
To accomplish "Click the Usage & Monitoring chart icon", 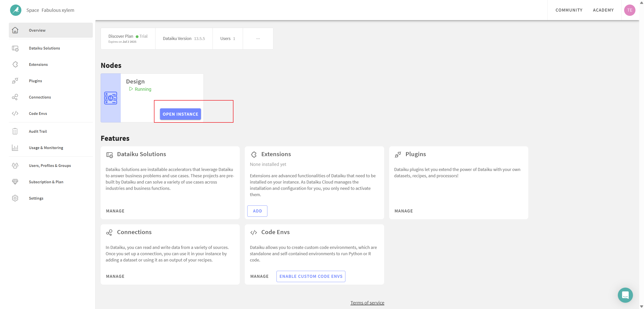I will [15, 148].
